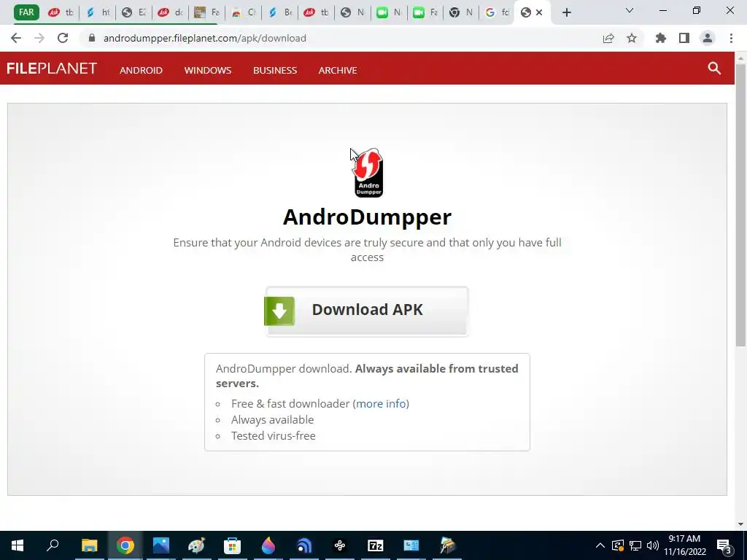Click the FAR tab group label
The width and height of the screenshot is (747, 560).
tap(26, 12)
